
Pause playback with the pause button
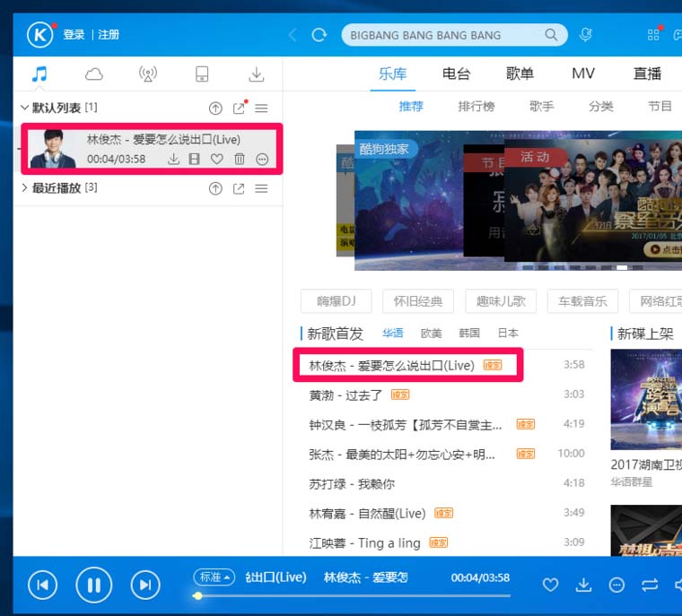(x=94, y=585)
